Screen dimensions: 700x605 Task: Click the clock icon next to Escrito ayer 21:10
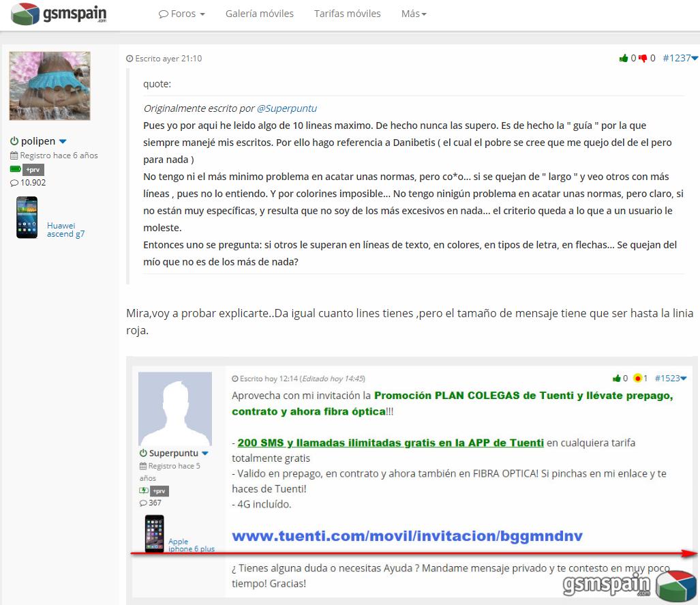pos(130,59)
